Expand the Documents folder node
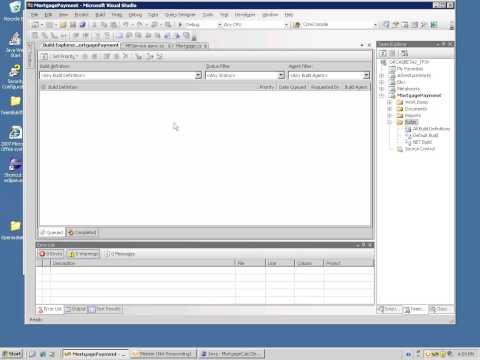 [389, 109]
